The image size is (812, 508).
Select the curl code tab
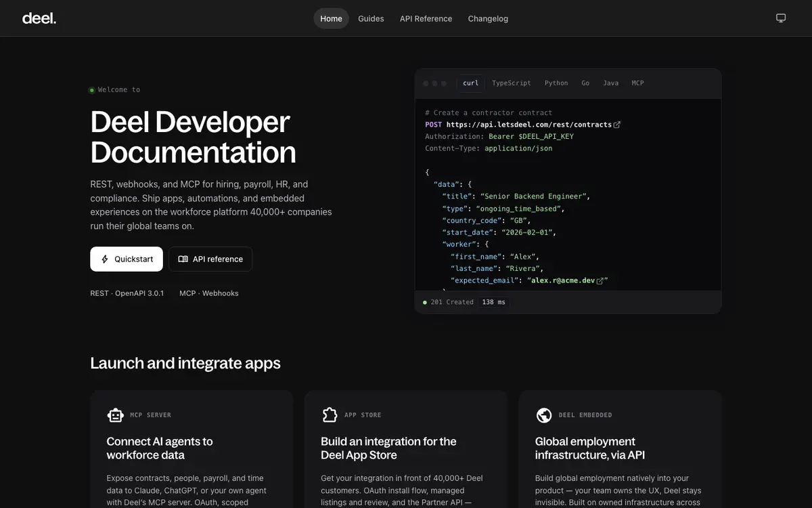click(x=471, y=83)
